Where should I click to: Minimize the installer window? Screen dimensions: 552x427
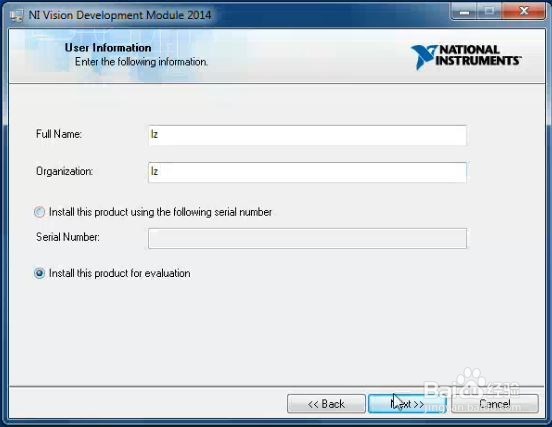coord(465,12)
